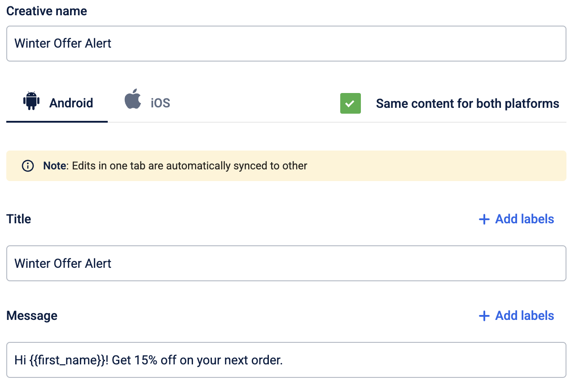The height and width of the screenshot is (390, 588).
Task: Click the 'Message' field label
Action: [32, 316]
